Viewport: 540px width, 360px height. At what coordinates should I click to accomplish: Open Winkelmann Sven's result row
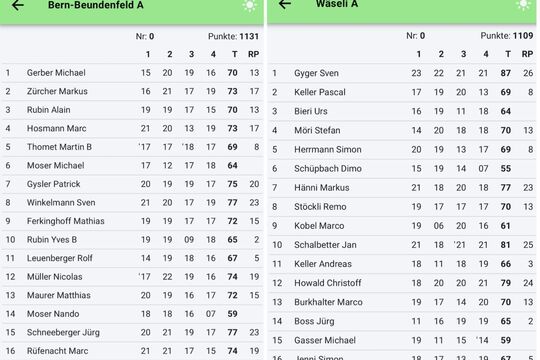pyautogui.click(x=133, y=203)
